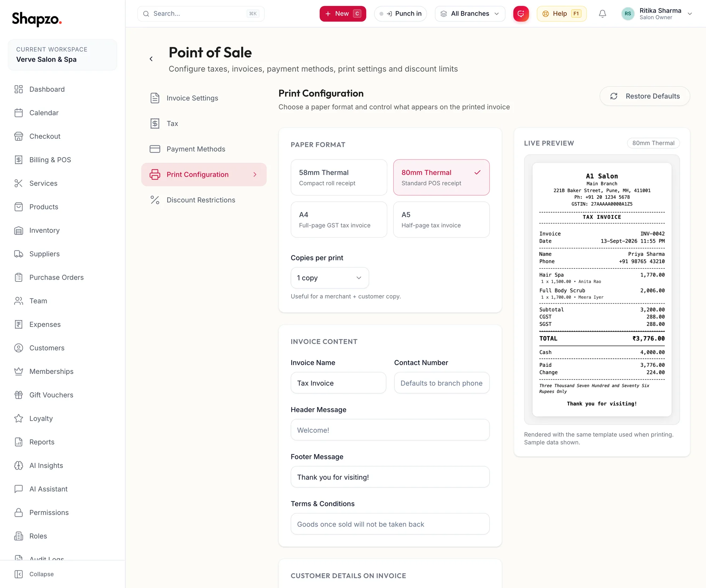Open the Tax settings tab
706x588 pixels.
pos(204,123)
